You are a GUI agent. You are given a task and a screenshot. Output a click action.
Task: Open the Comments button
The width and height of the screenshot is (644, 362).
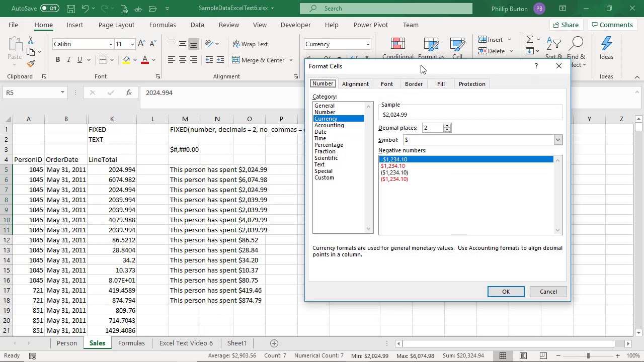coord(612,25)
